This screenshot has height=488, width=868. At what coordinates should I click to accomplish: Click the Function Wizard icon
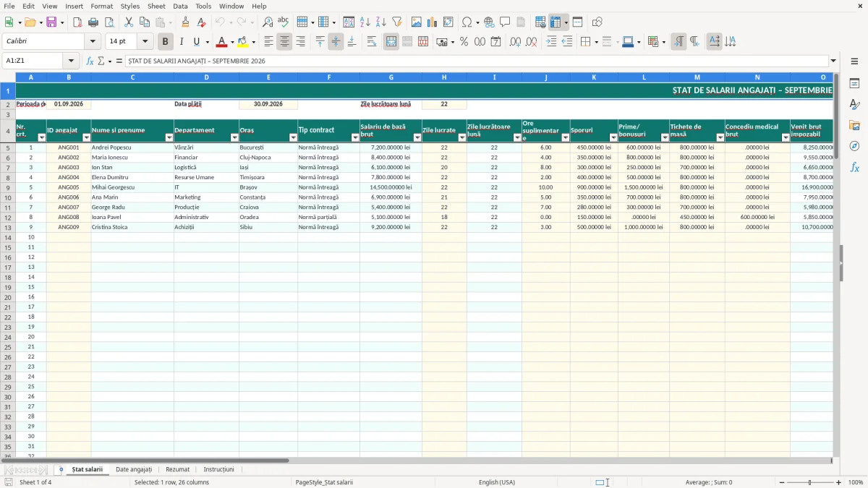pos(90,61)
